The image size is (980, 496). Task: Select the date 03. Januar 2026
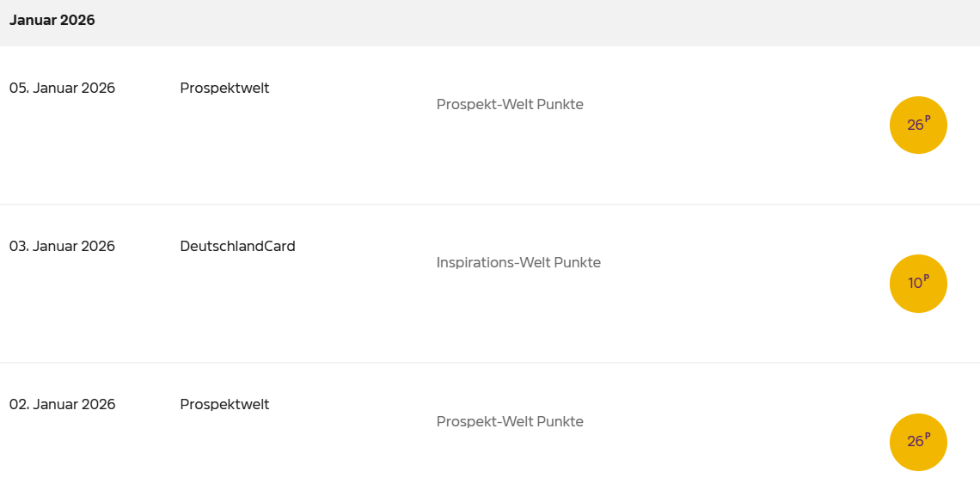pyautogui.click(x=62, y=246)
